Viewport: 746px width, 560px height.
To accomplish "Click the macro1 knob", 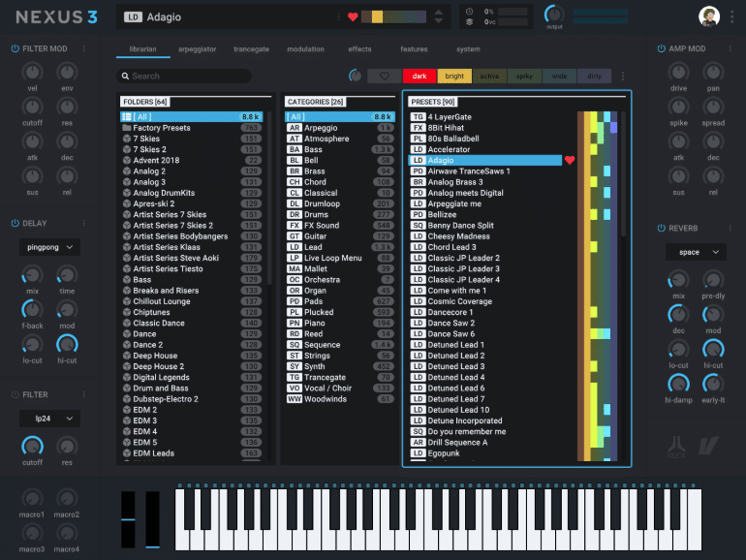I will point(32,498).
